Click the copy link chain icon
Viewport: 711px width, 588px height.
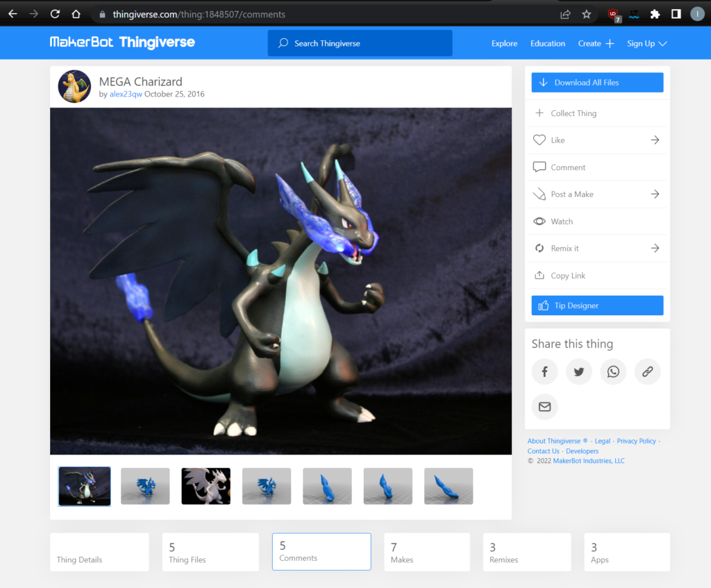(x=647, y=372)
